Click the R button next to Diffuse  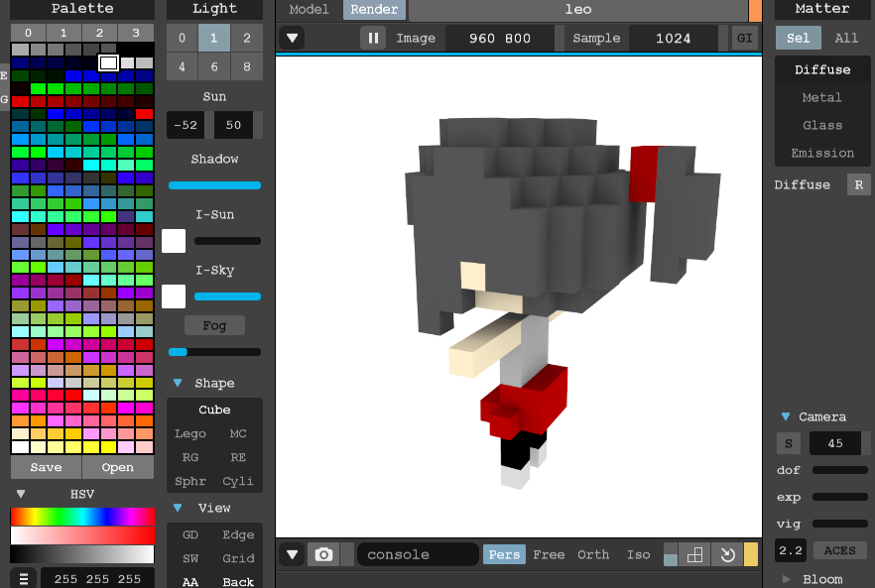tap(858, 184)
